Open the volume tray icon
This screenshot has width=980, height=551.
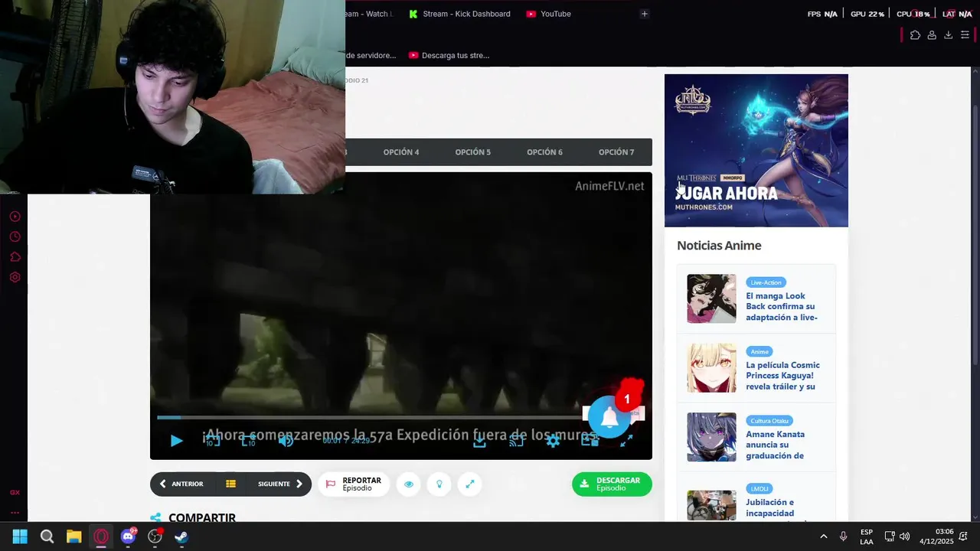904,536
